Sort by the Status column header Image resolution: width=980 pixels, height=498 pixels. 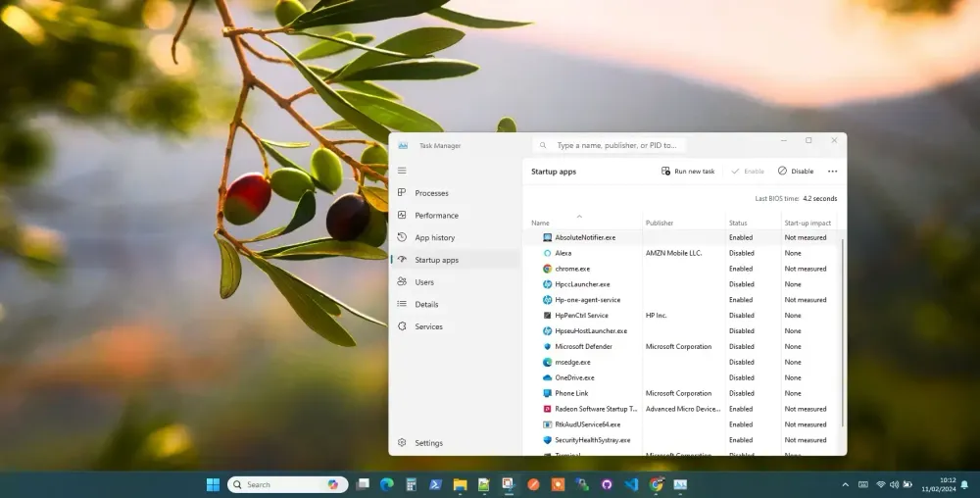[738, 224]
